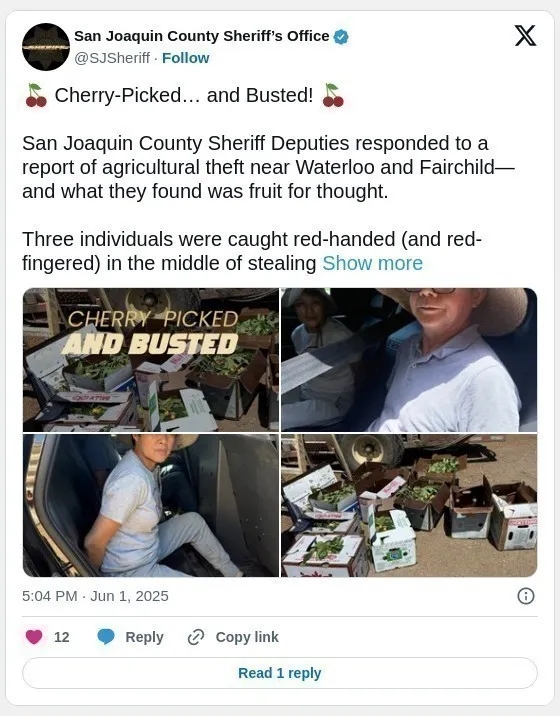The image size is (560, 716).
Task: Open the Read 1 reply button
Action: click(x=280, y=673)
